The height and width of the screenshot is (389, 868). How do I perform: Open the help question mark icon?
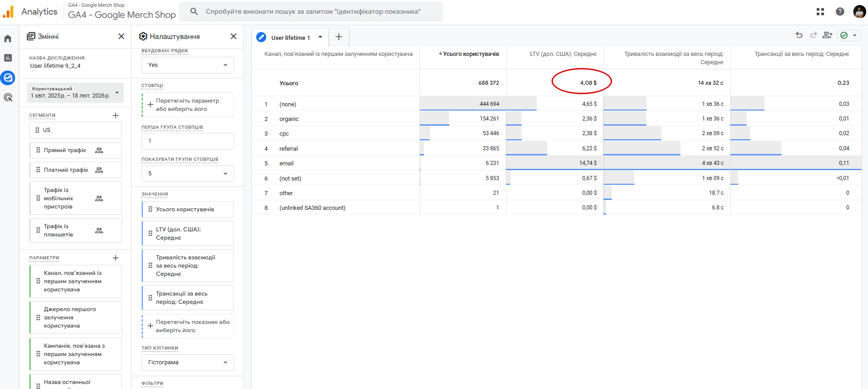(840, 12)
